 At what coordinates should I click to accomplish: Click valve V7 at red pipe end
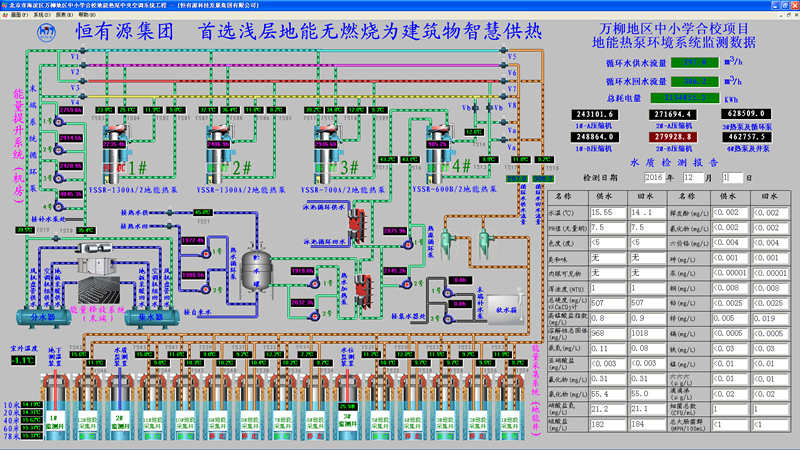click(x=504, y=81)
